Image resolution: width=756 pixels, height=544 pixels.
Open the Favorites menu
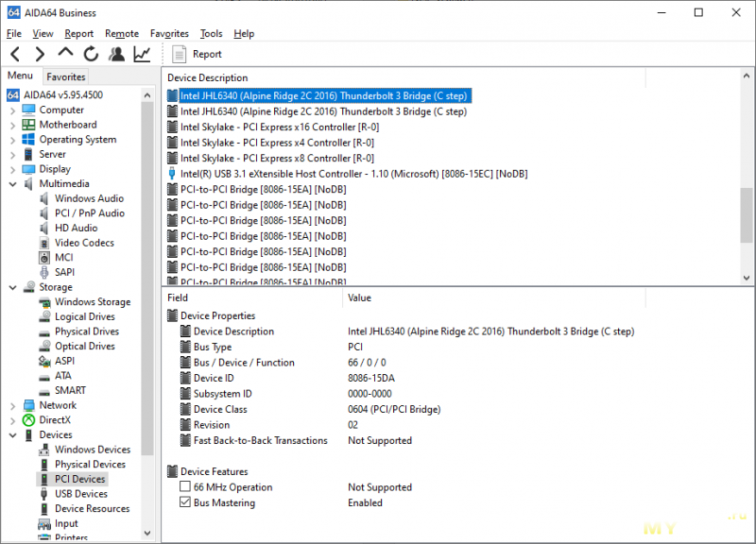pyautogui.click(x=169, y=33)
